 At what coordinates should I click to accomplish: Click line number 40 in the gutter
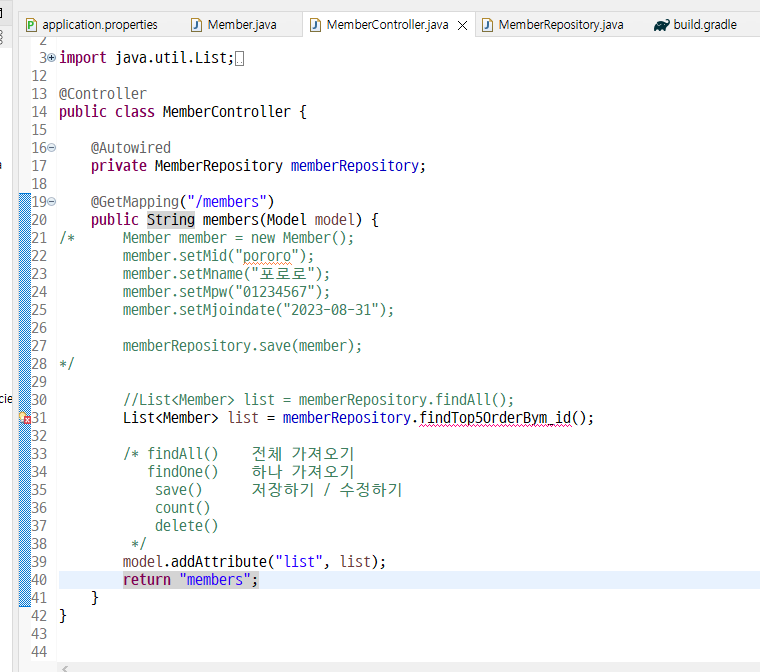39,579
